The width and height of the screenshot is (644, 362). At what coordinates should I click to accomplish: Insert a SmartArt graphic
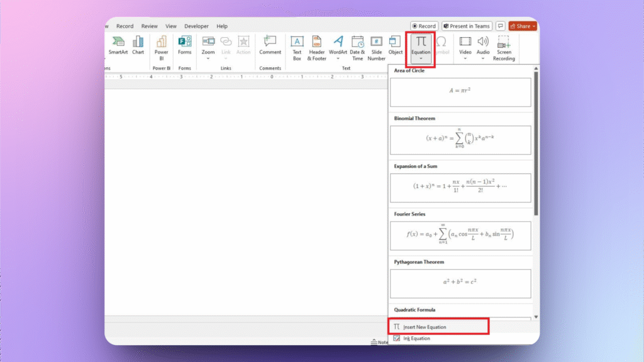pos(118,47)
